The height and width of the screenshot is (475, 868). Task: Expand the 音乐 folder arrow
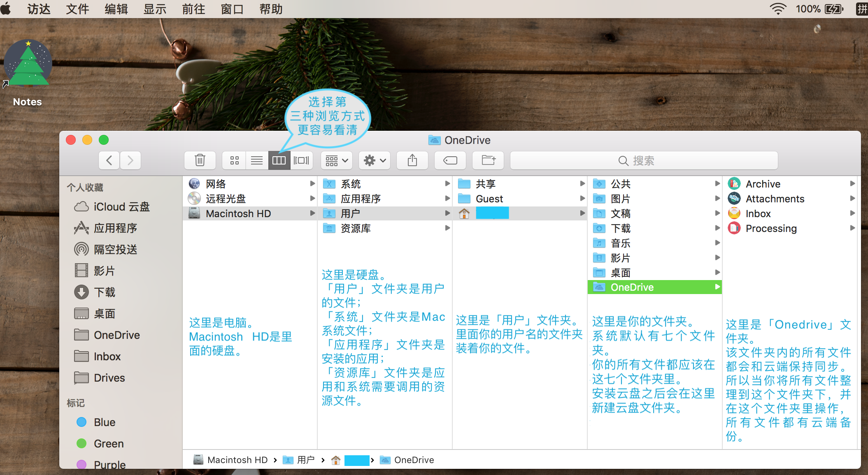pyautogui.click(x=717, y=243)
